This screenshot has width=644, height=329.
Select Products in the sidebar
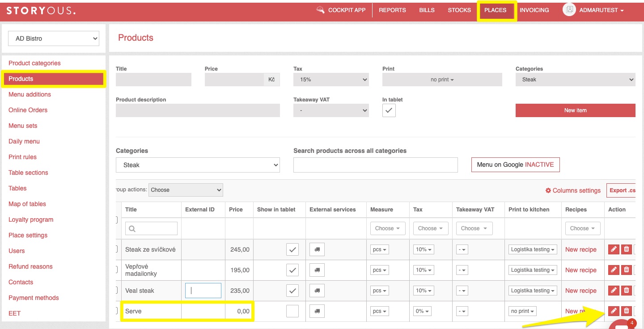coord(54,79)
